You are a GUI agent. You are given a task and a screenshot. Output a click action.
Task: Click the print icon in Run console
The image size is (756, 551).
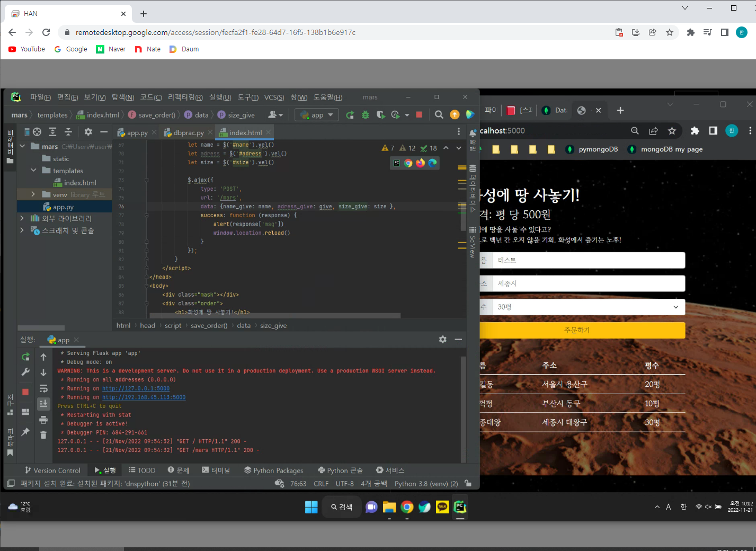click(43, 420)
